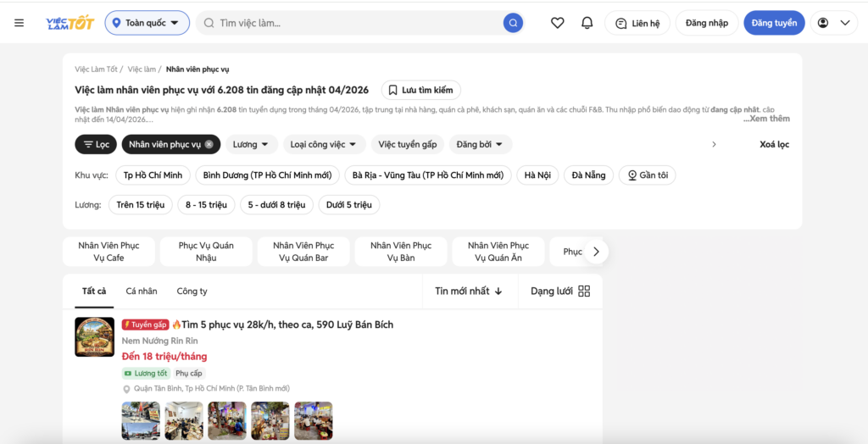Screen dimensions: 868x444
Task: Click the Đăng tuyển button
Action: click(x=774, y=23)
